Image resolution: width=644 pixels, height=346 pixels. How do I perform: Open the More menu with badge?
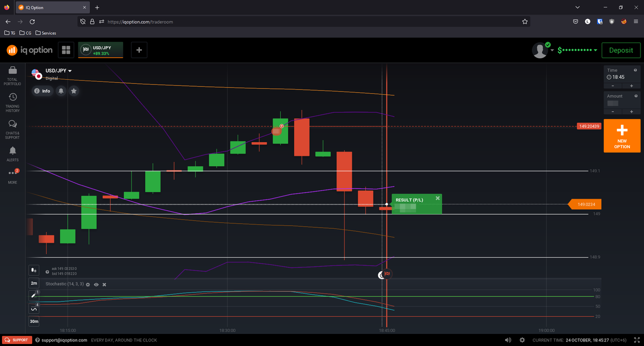[x=13, y=176]
